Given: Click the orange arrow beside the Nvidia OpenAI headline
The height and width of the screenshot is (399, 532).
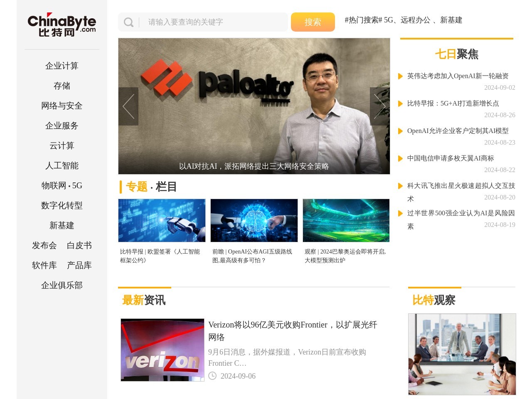Looking at the screenshot, I should tap(400, 76).
